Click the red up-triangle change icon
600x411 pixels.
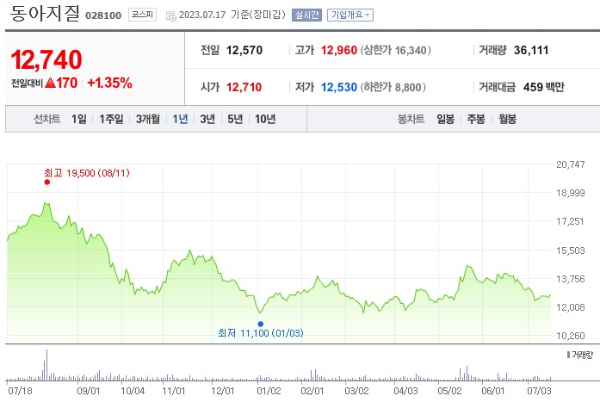[x=51, y=83]
